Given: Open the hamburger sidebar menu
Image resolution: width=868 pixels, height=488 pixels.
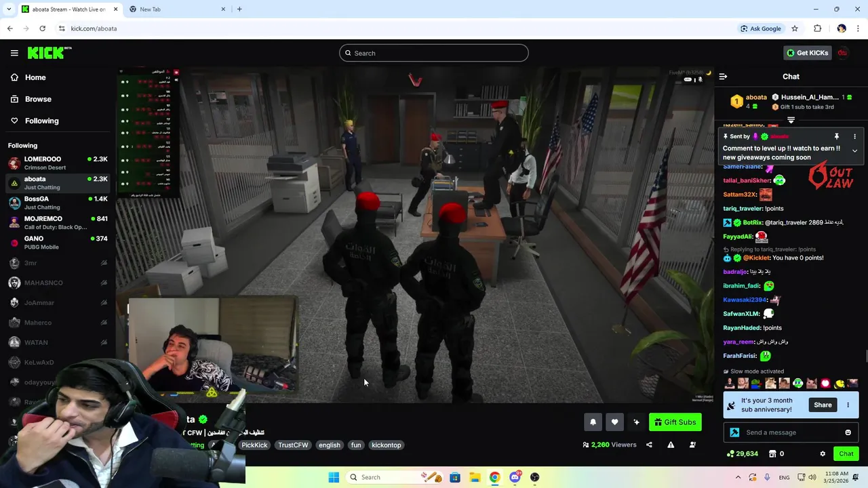Looking at the screenshot, I should click(14, 53).
